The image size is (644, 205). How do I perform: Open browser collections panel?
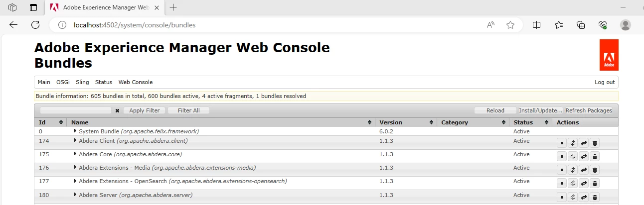(x=581, y=25)
